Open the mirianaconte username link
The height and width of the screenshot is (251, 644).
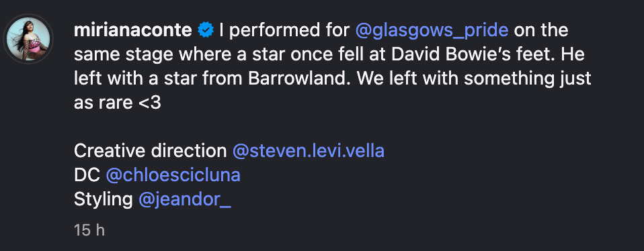(x=132, y=31)
